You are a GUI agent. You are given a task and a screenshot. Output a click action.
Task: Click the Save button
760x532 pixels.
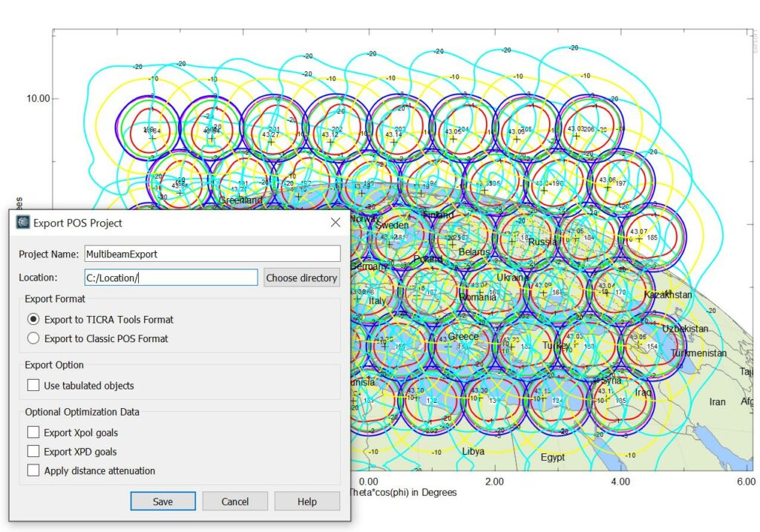tap(163, 502)
